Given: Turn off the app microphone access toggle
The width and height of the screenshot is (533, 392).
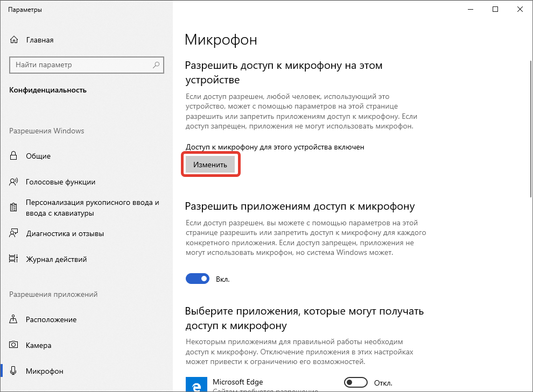Looking at the screenshot, I should coord(197,279).
